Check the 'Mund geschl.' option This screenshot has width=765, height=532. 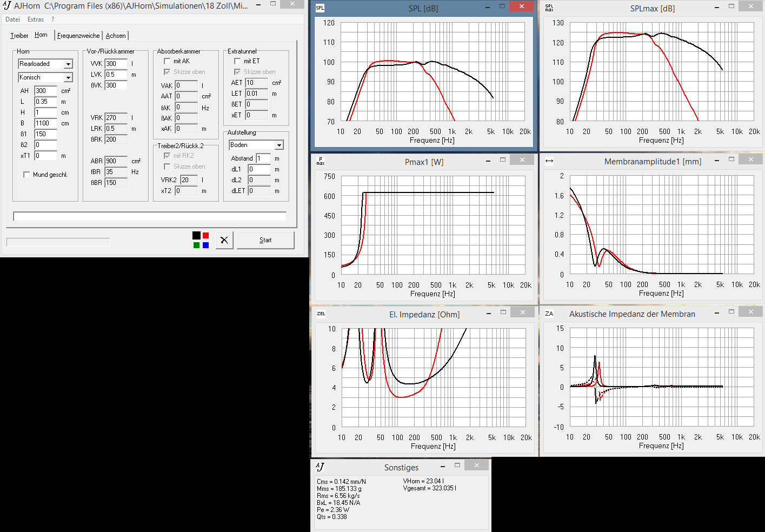pos(26,175)
